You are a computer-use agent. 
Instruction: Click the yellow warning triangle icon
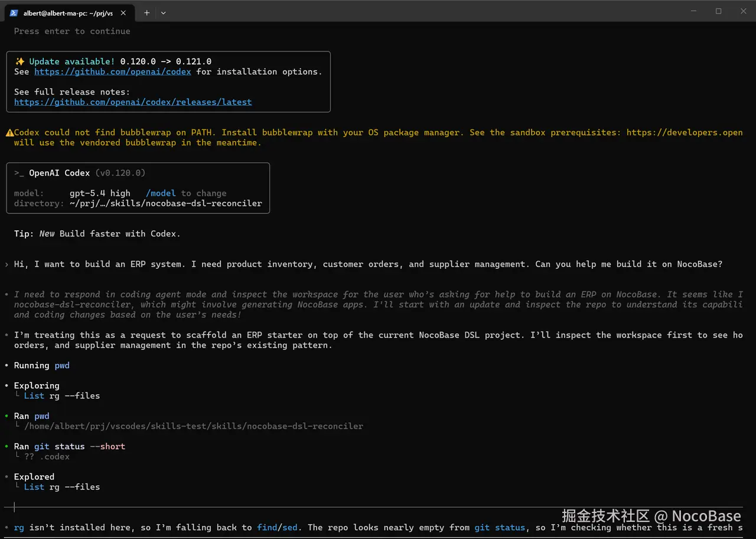click(x=9, y=133)
